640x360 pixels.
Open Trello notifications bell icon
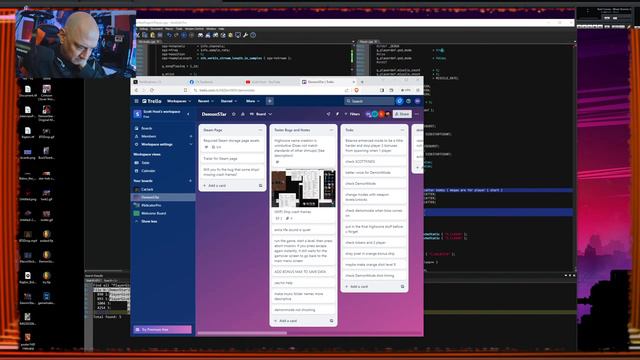pos(400,101)
